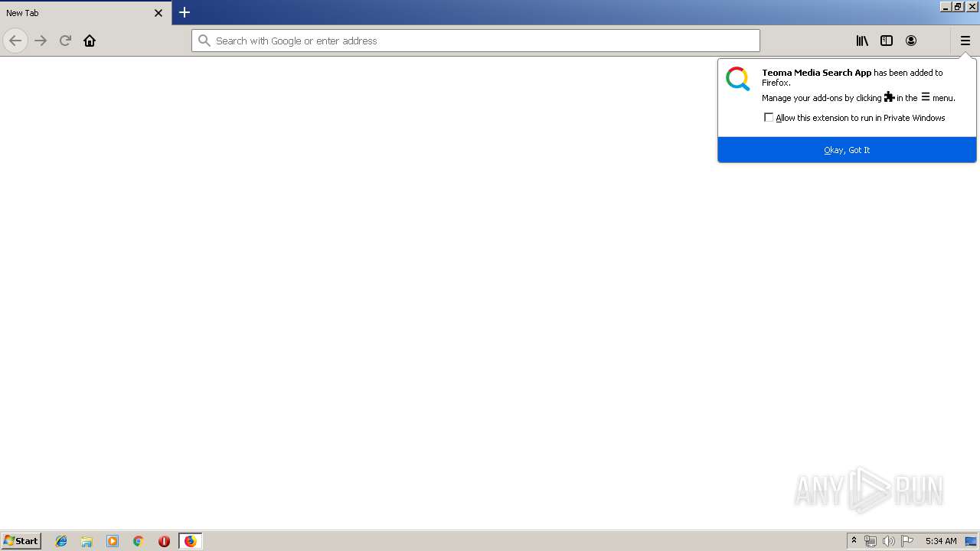
Task: Enable 'Allow this extension to run in Private Windows'
Action: (x=769, y=117)
